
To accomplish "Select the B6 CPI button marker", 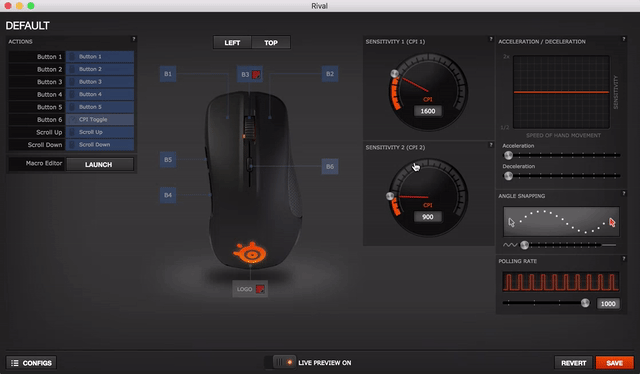I will [330, 166].
